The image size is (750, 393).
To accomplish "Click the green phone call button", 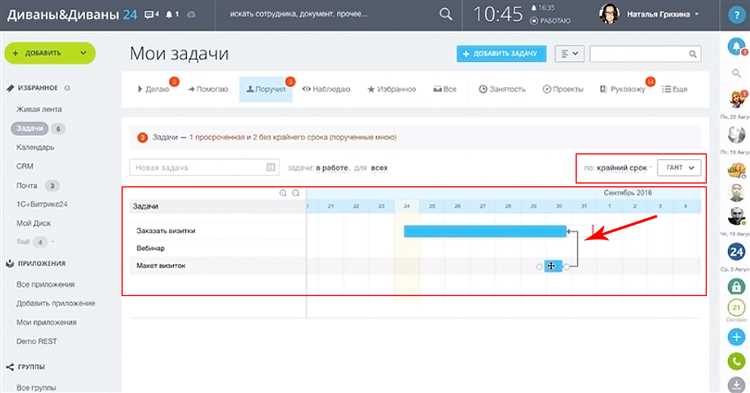I will (x=736, y=361).
